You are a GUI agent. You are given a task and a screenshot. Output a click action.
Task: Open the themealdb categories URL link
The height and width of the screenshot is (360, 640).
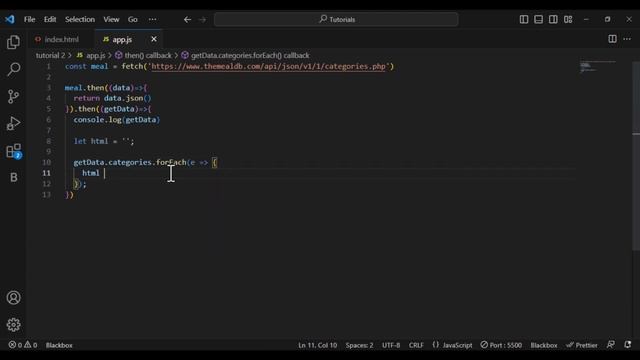click(268, 66)
